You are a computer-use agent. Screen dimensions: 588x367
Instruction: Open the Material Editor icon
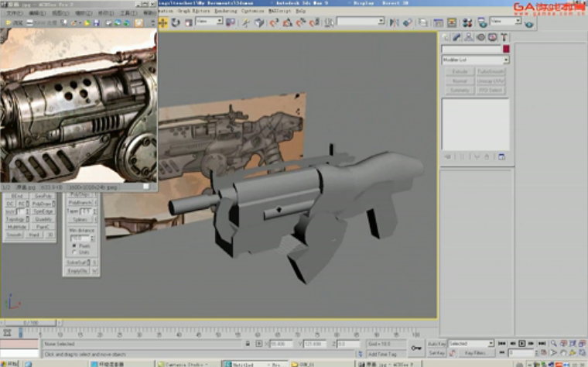(x=467, y=23)
